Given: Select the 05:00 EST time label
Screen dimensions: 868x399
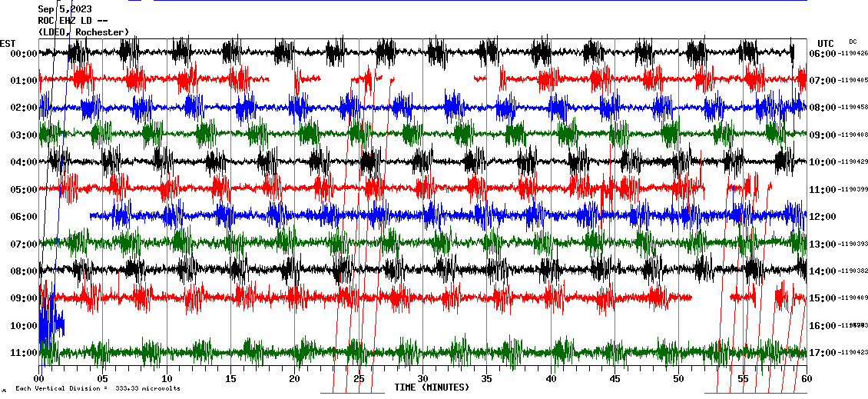Looking at the screenshot, I should pos(23,189).
